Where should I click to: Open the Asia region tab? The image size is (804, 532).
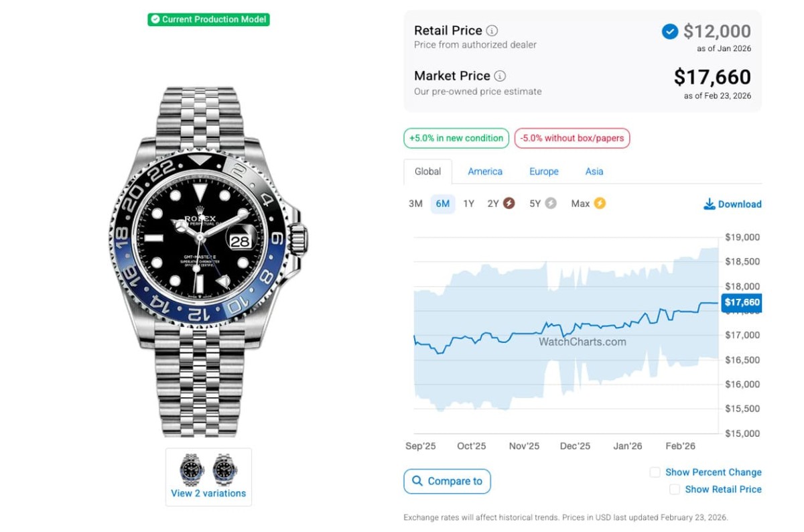(x=594, y=172)
